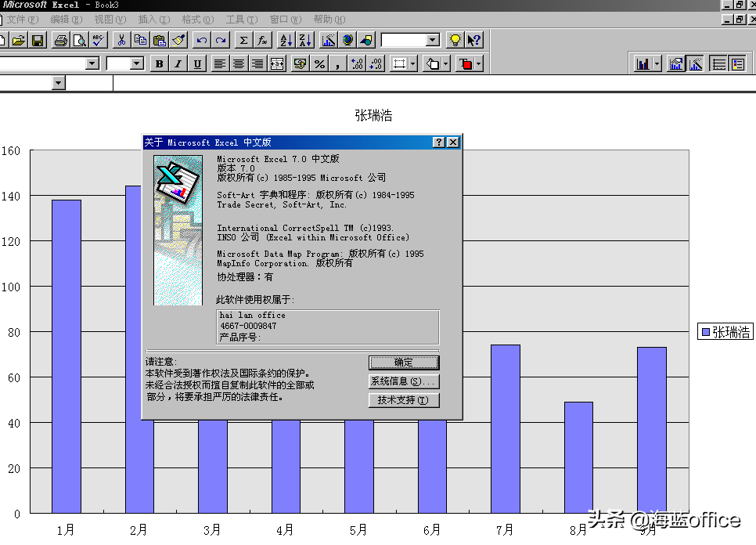The width and height of the screenshot is (756, 545).
Task: Open the 编辑 (Edit) menu
Action: pyautogui.click(x=66, y=20)
